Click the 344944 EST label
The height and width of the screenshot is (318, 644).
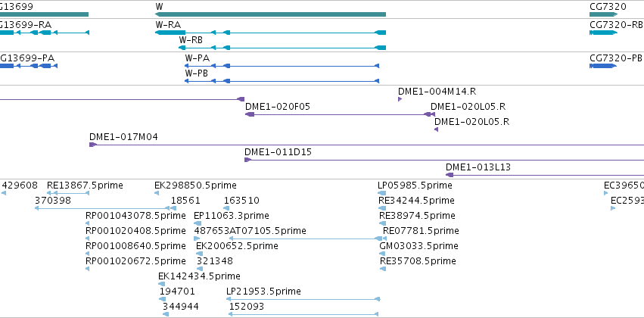coord(181,307)
